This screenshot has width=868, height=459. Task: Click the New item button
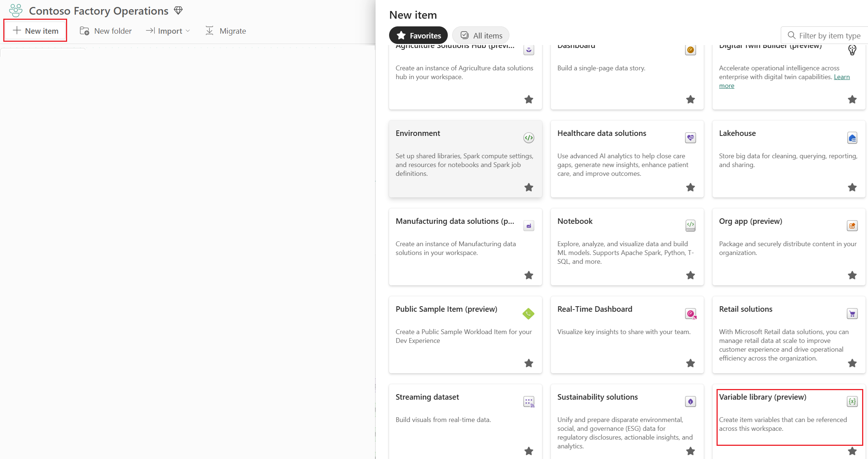click(36, 31)
